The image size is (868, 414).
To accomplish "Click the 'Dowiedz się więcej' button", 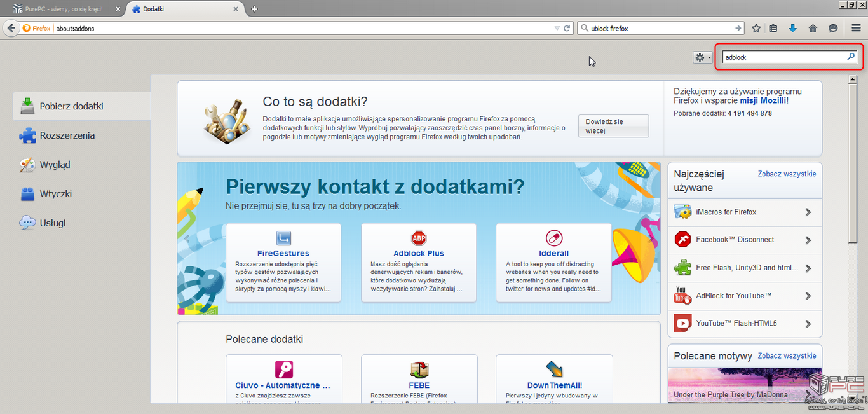I will (x=613, y=126).
